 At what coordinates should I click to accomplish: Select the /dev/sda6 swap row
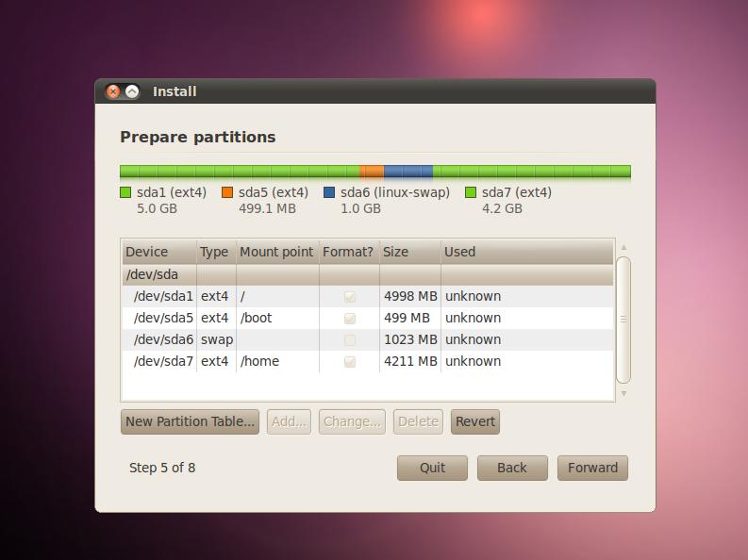(368, 339)
